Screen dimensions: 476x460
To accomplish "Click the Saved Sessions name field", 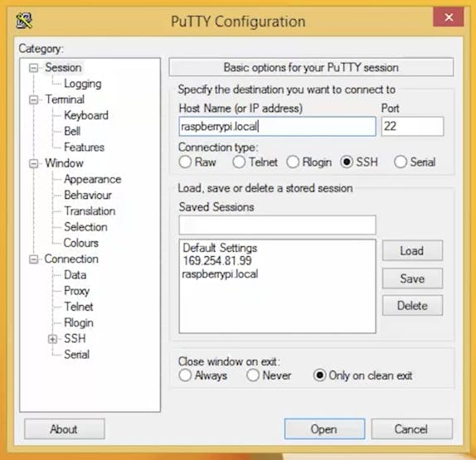I will pyautogui.click(x=277, y=225).
